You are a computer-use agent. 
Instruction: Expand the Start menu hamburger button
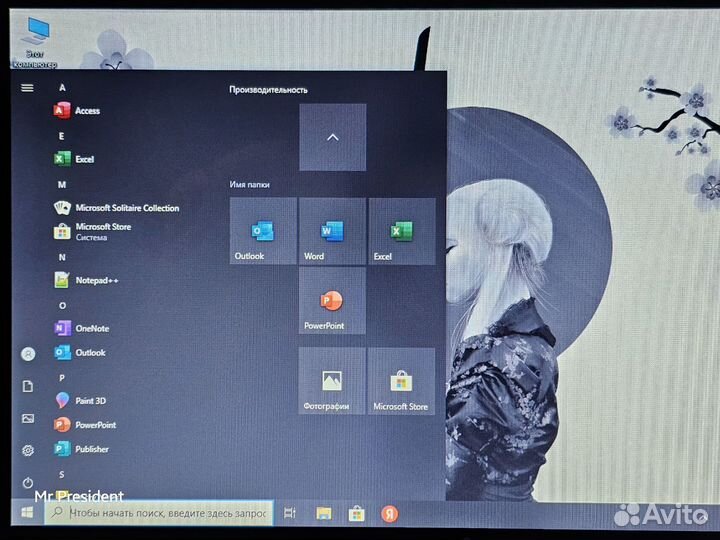(28, 88)
